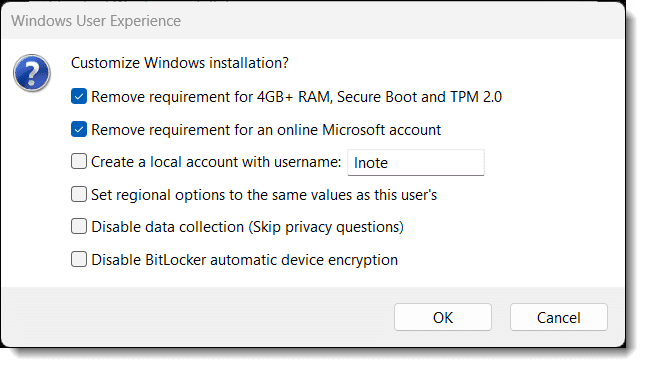Viewport: 646px width, 368px height.
Task: Dismiss the dialog with Cancel
Action: (559, 317)
